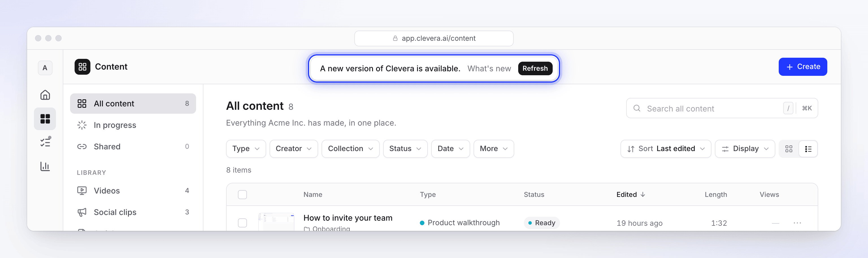Click the search magnifier icon
This screenshot has width=868, height=258.
tap(637, 108)
